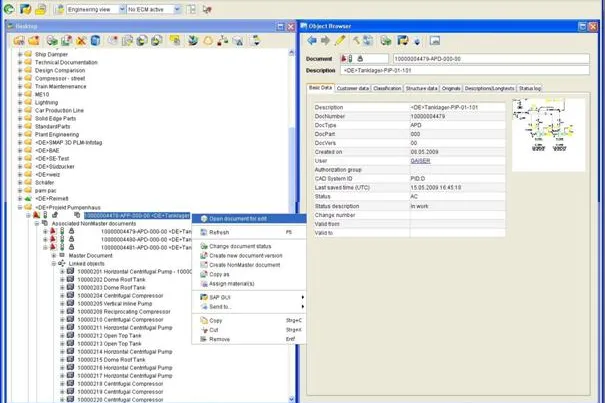This screenshot has height=403, width=605.
Task: Open the GAISER user link
Action: [420, 161]
